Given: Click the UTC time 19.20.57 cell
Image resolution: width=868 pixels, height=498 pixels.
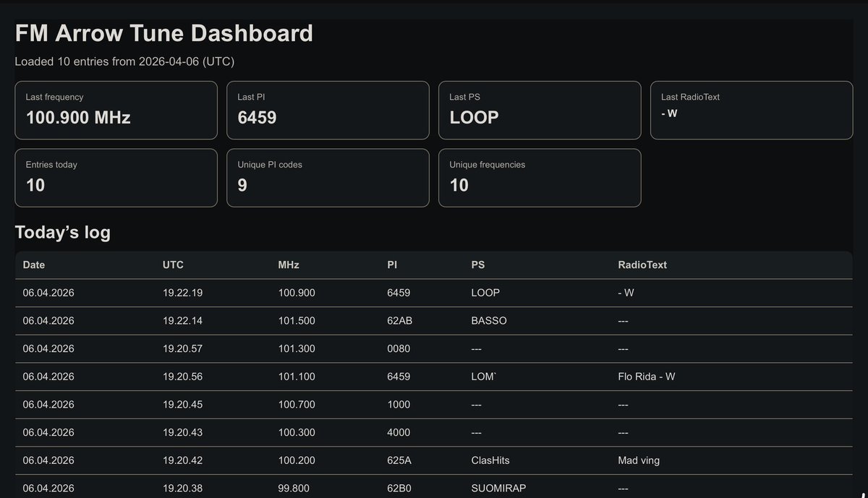Looking at the screenshot, I should coord(183,348).
